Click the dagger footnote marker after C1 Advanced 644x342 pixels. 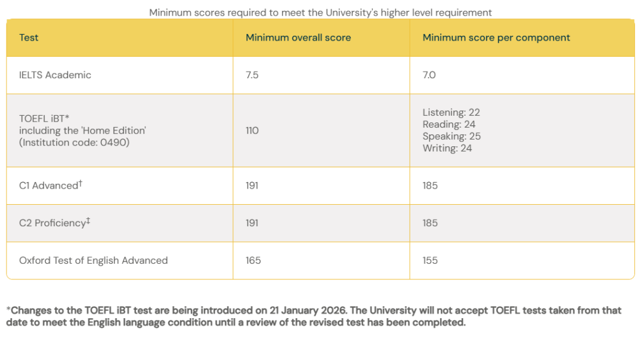[x=80, y=183]
